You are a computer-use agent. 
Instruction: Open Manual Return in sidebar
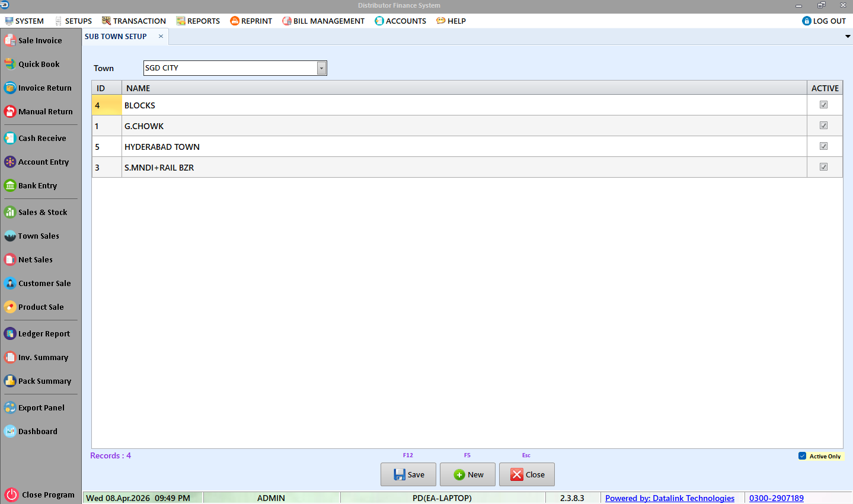click(39, 111)
